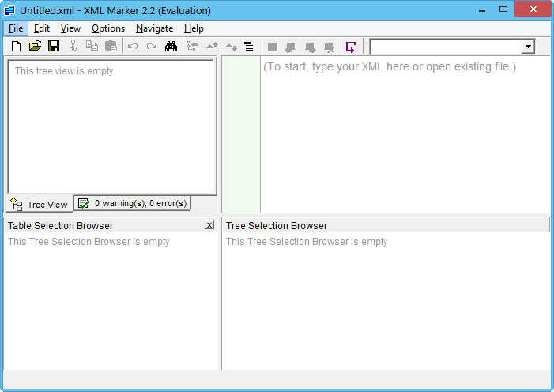The height and width of the screenshot is (392, 554).
Task: Open the View menu
Action: click(x=70, y=28)
